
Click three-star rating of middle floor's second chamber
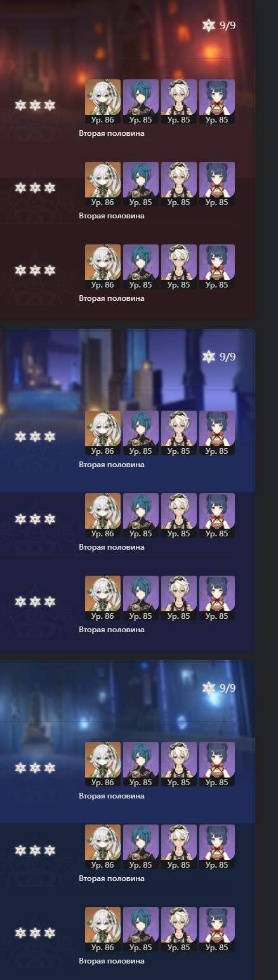click(35, 519)
